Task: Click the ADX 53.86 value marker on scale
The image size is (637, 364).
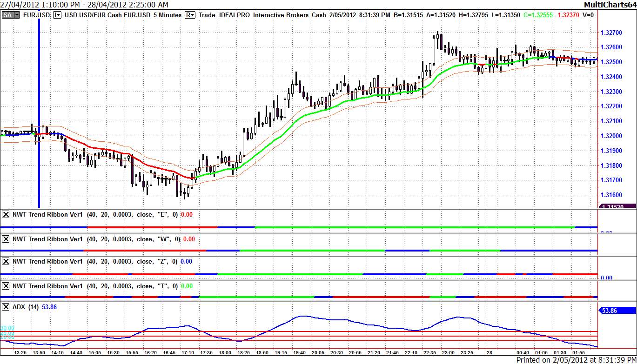Action: click(x=617, y=310)
